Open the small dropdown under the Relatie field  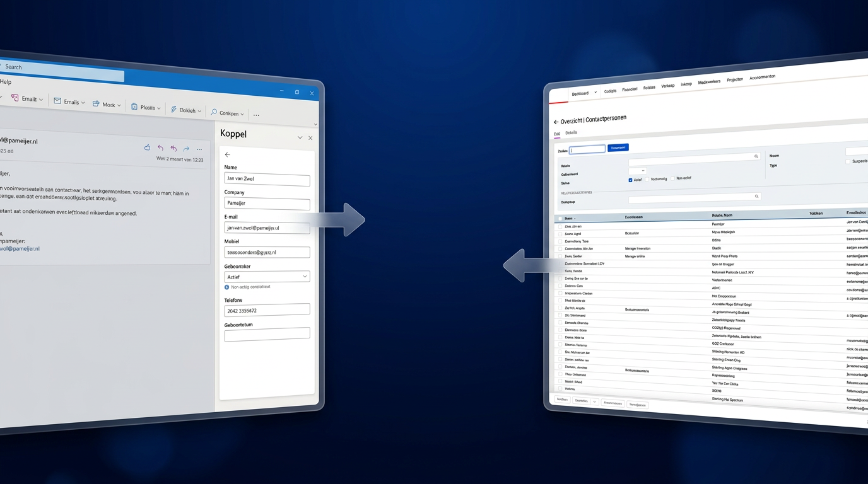(638, 171)
